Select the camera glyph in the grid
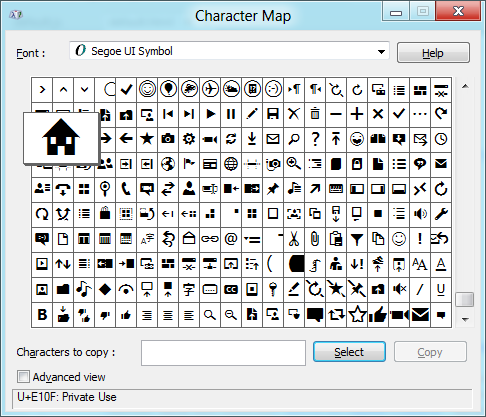This screenshot has height=417, width=486. [168, 139]
